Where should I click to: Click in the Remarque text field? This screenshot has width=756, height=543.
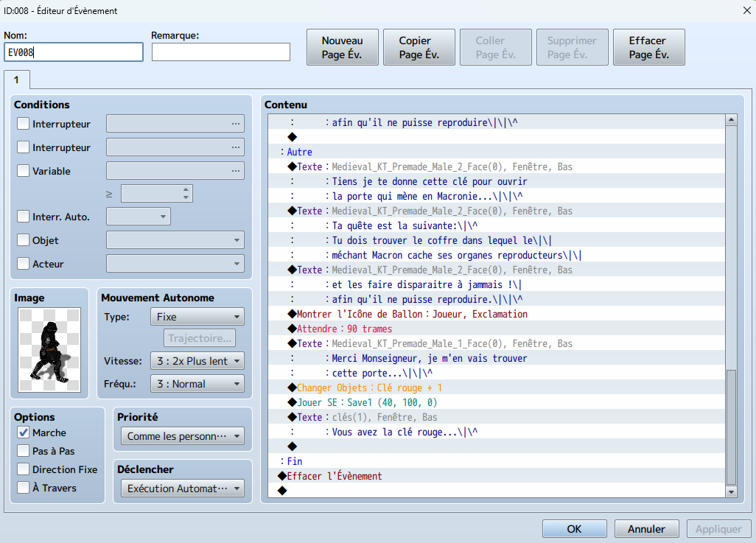220,52
